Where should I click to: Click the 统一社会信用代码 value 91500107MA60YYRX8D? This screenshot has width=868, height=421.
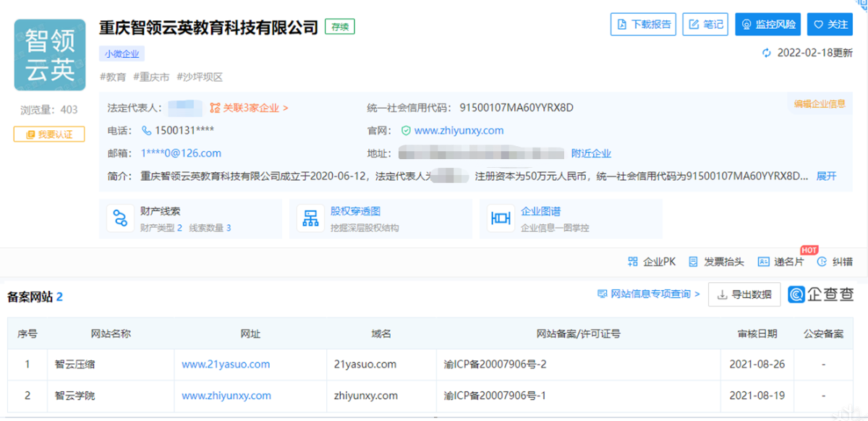(516, 108)
